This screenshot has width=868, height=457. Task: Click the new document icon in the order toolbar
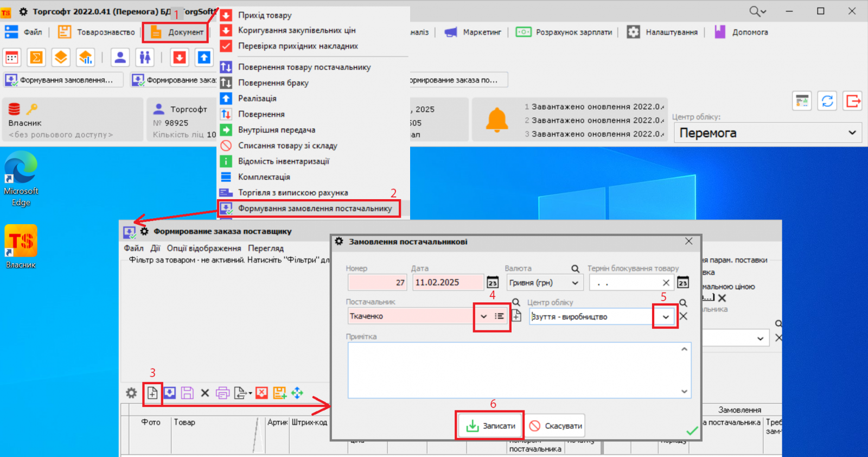pos(152,393)
